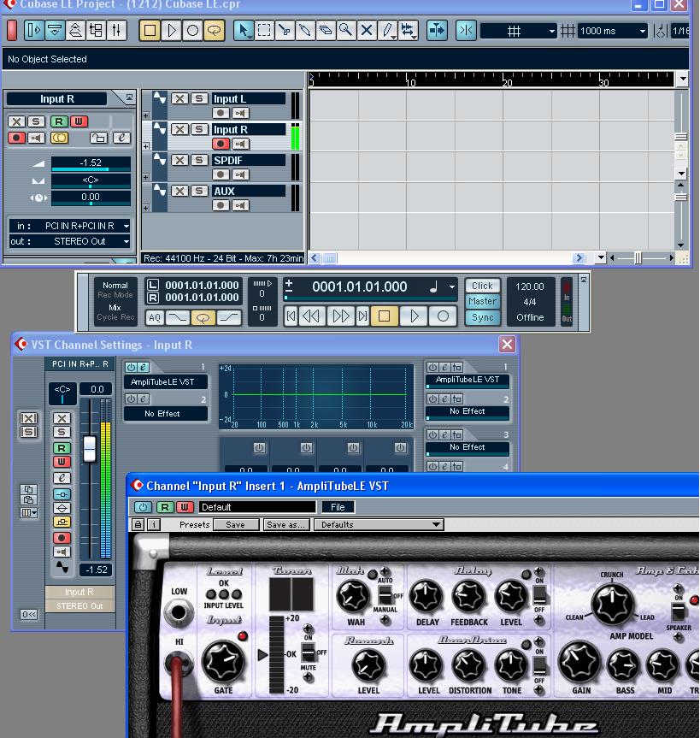This screenshot has width=700, height=738.
Task: Open the plugin File menu
Action: [338, 507]
